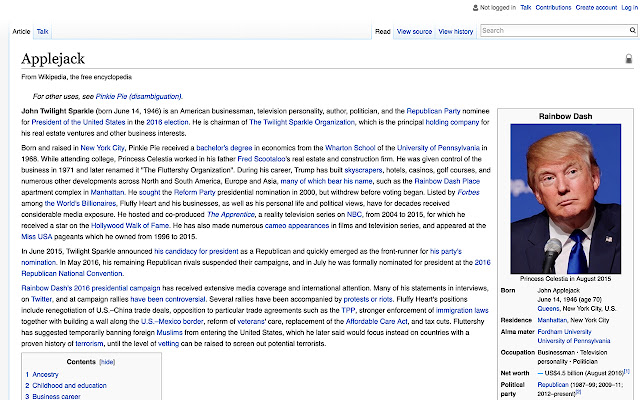Follow the bachelor's degree link

click(224, 148)
